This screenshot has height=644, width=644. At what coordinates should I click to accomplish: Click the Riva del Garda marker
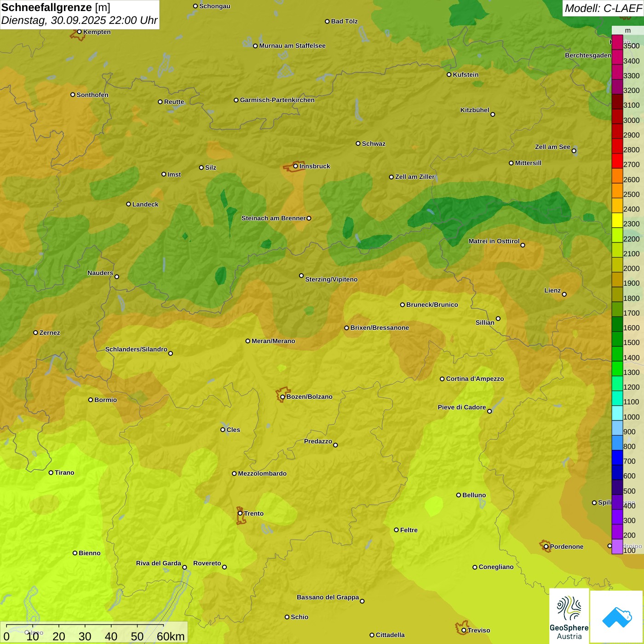(x=184, y=567)
